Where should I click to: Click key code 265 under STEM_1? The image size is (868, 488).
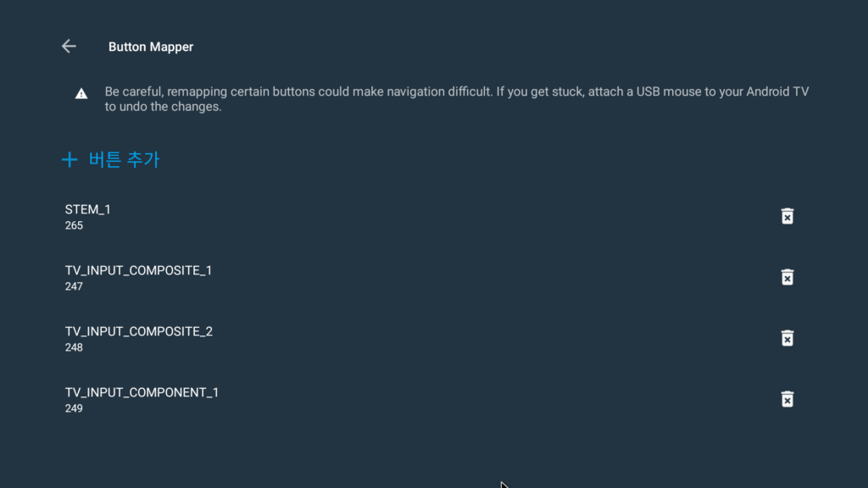tap(74, 225)
